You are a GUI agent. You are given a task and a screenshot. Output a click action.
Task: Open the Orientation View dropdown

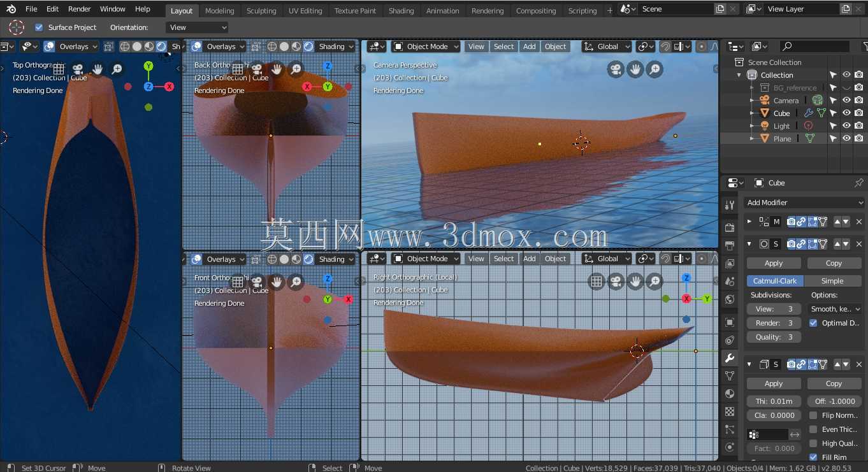tap(197, 27)
